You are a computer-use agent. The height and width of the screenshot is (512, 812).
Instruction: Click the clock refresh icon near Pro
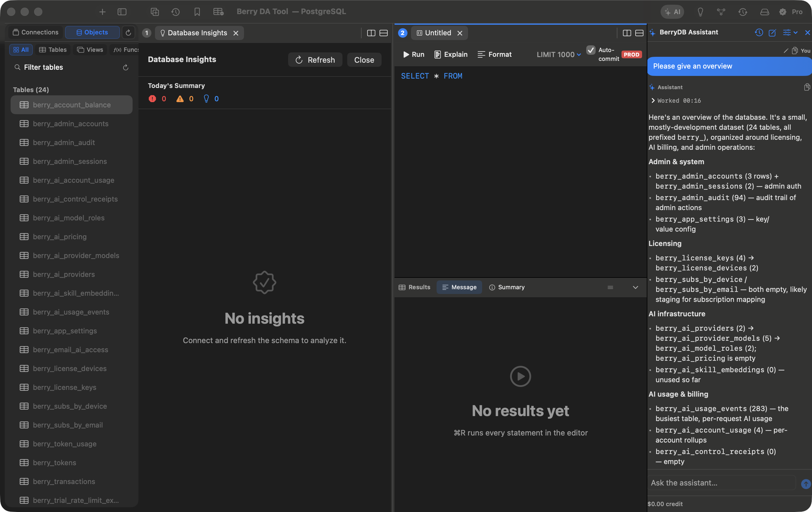pos(743,12)
